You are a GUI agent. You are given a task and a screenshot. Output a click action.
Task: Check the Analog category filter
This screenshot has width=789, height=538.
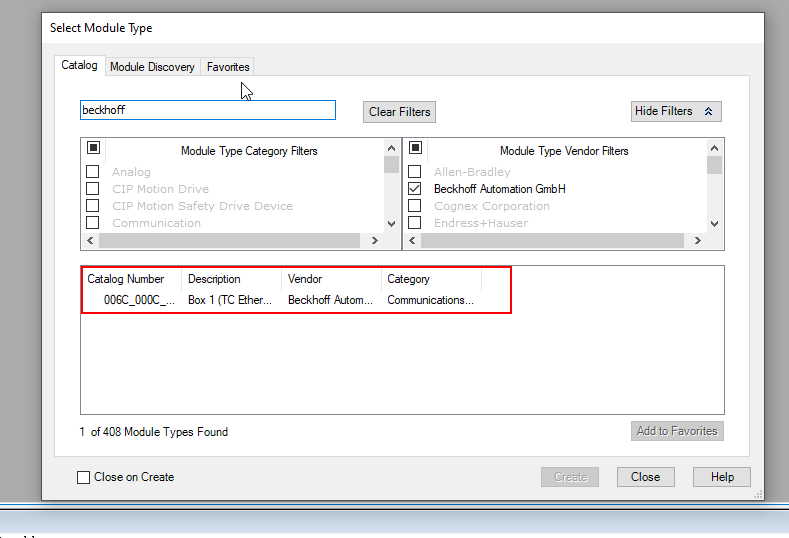(x=93, y=172)
